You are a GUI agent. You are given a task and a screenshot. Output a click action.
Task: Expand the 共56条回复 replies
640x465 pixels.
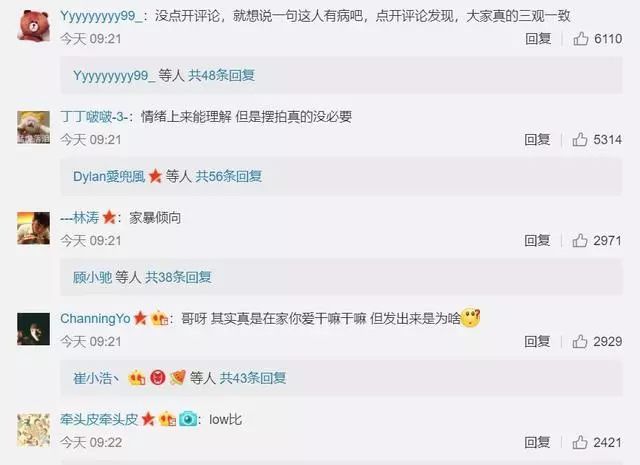(x=229, y=176)
